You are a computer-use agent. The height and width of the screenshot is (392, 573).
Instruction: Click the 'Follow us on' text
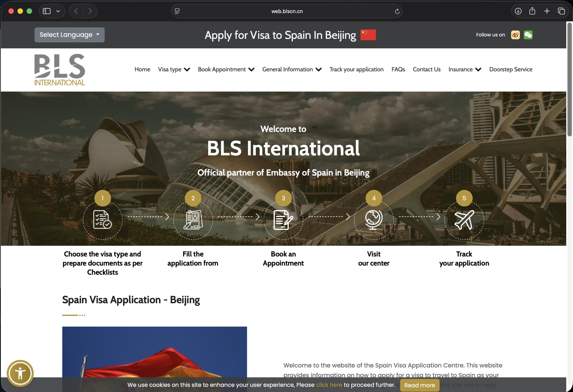(490, 35)
